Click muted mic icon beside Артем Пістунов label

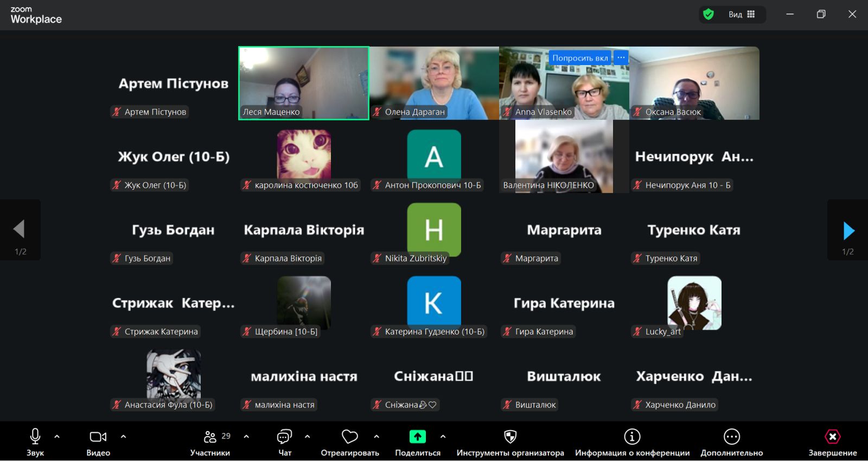[117, 112]
